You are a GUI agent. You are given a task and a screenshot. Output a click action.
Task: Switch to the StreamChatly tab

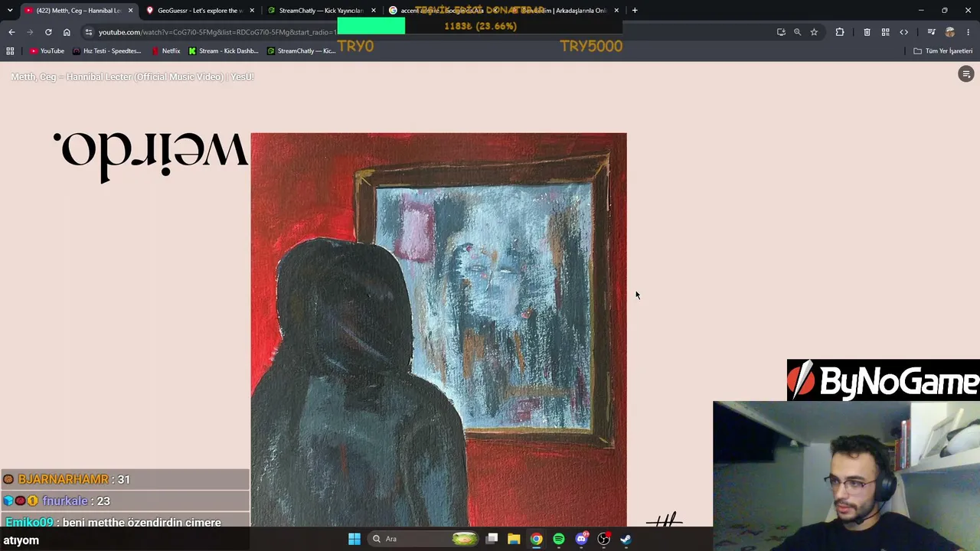point(322,11)
